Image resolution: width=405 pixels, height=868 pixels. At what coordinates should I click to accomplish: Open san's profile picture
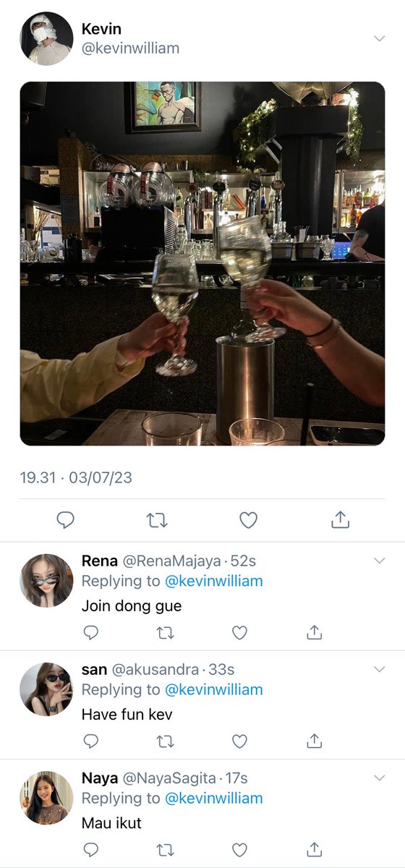click(x=46, y=689)
